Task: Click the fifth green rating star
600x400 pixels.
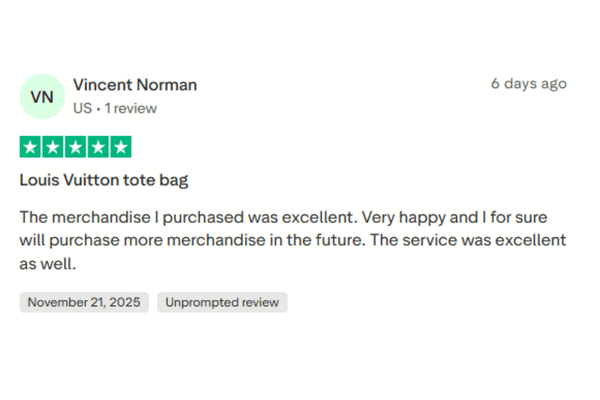Action: [121, 147]
